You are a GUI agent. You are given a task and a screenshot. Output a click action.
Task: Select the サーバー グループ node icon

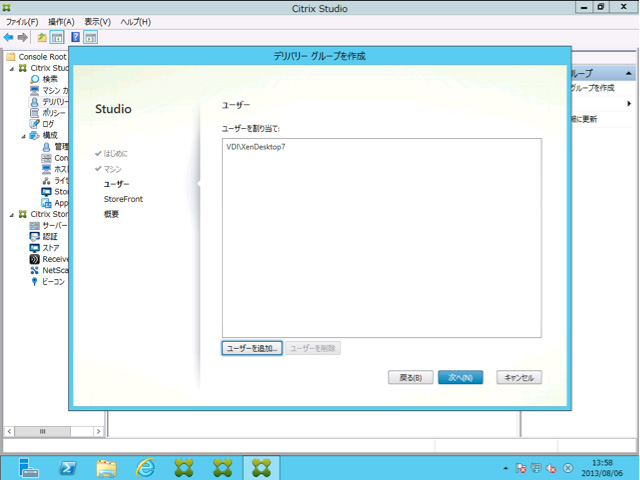click(x=35, y=225)
